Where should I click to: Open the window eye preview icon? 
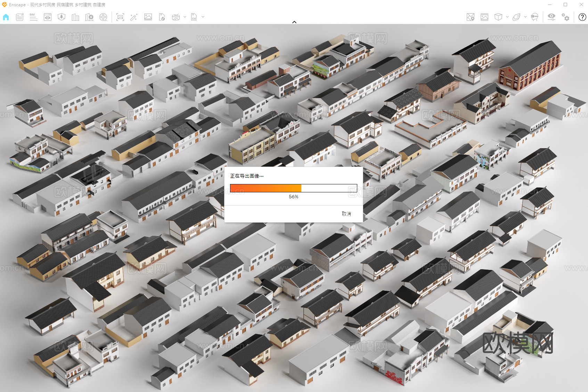tap(48, 17)
